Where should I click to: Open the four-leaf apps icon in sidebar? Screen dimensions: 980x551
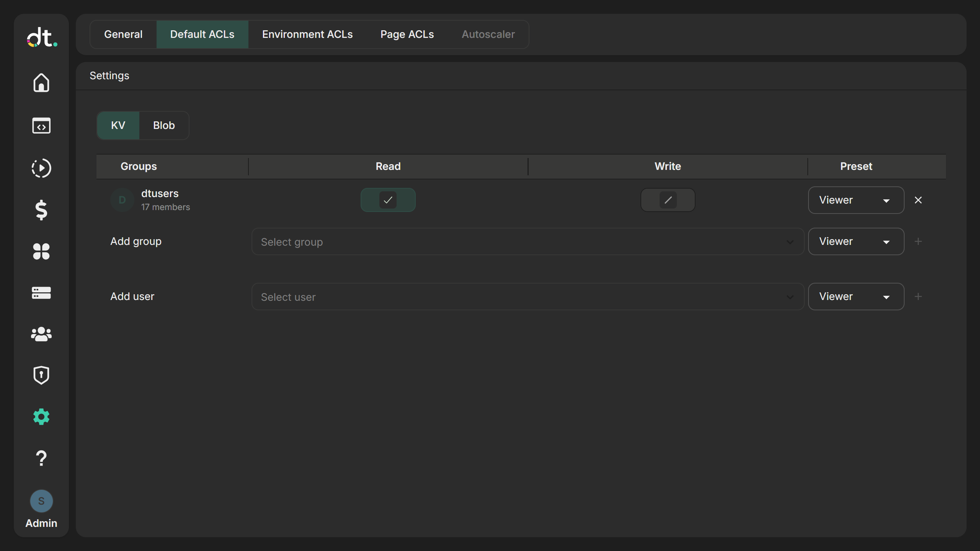pyautogui.click(x=41, y=251)
